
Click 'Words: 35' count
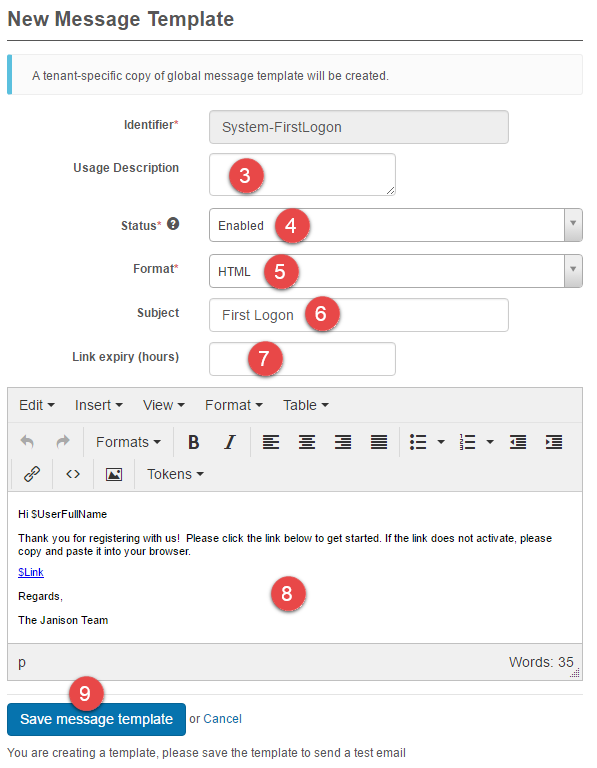[541, 662]
